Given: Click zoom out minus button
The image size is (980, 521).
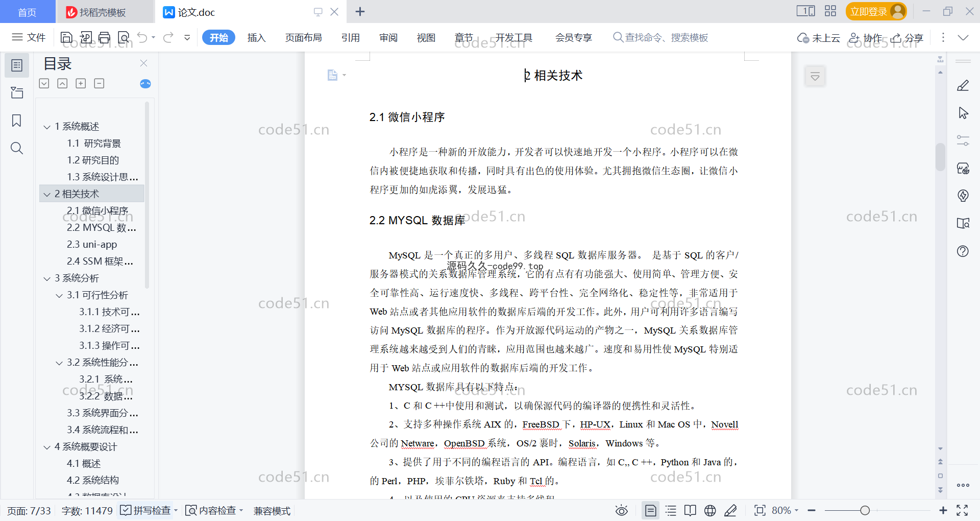Looking at the screenshot, I should [x=812, y=510].
